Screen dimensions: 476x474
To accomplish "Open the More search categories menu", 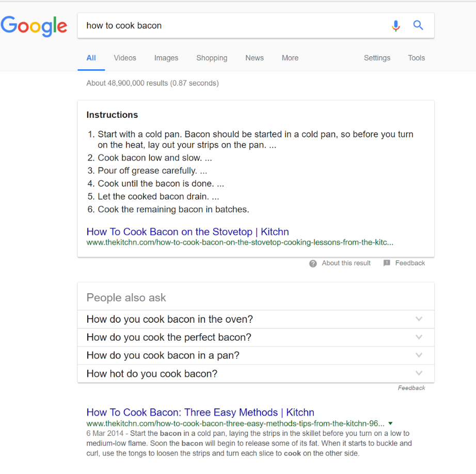I will point(290,58).
